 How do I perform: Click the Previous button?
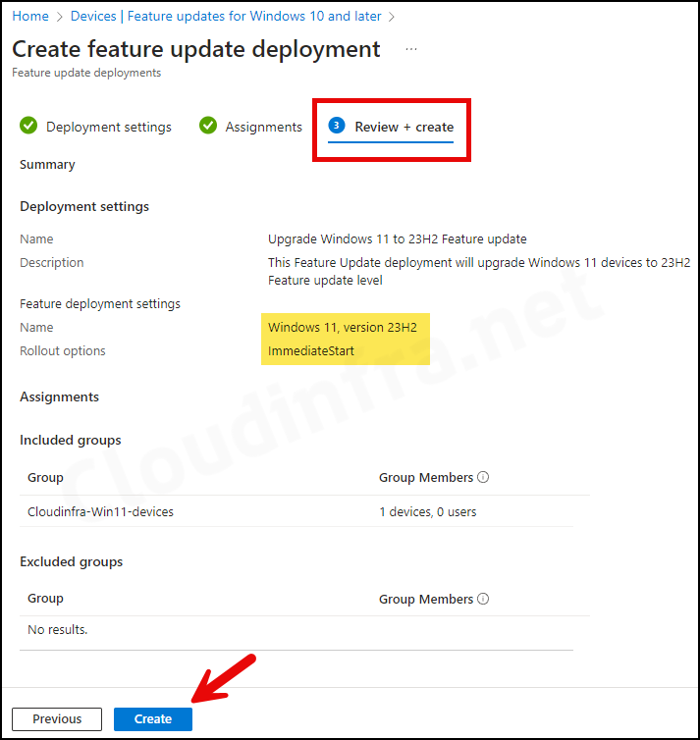pos(57,718)
